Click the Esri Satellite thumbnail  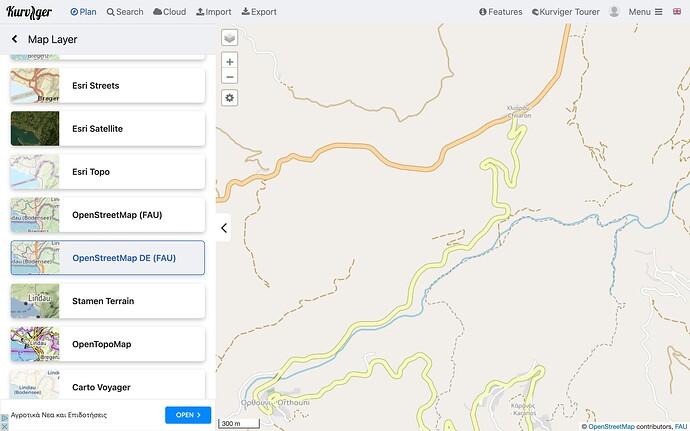click(x=35, y=129)
